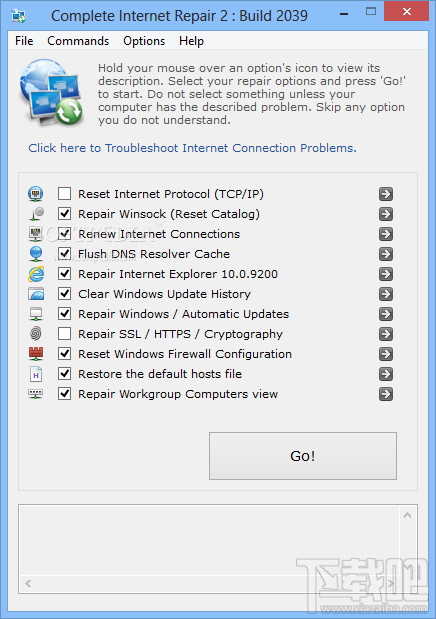Uncheck Clear Windows Update History
436x619 pixels.
(64, 294)
